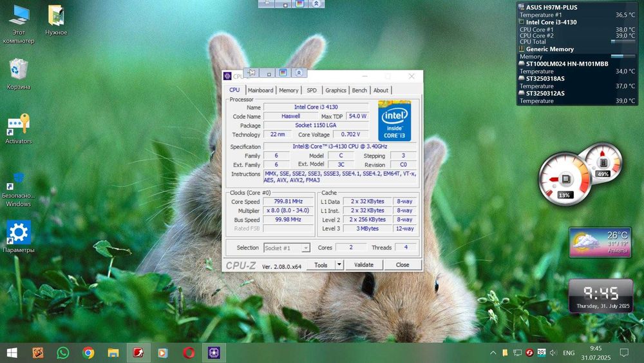644x363 pixels.
Task: Open Этот компьютер desktop icon
Action: click(19, 24)
